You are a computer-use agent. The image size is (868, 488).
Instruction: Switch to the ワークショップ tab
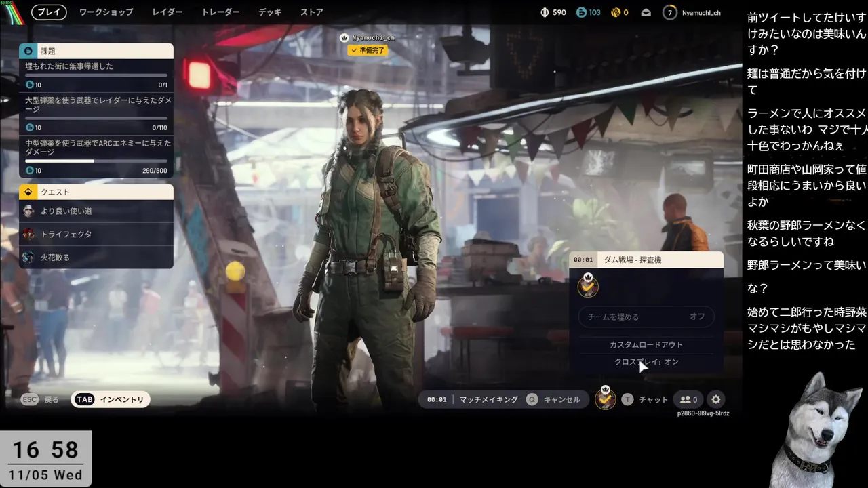[106, 12]
